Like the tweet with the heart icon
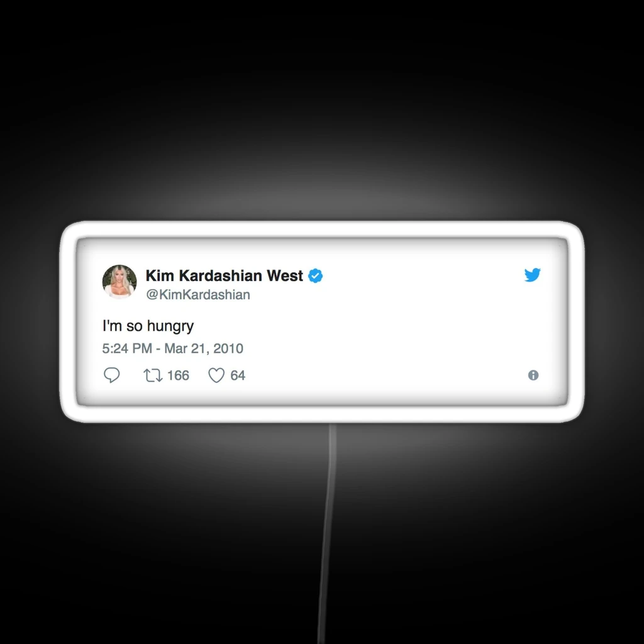 pos(216,375)
